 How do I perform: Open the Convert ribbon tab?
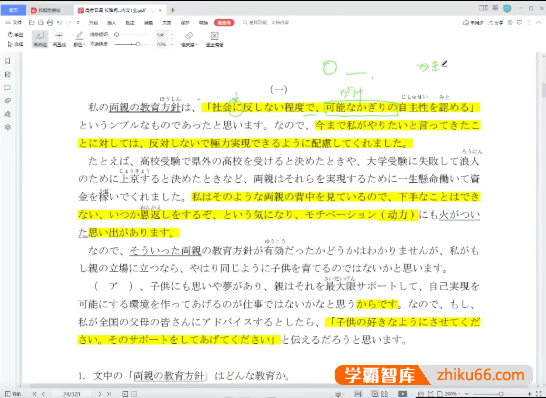point(203,23)
